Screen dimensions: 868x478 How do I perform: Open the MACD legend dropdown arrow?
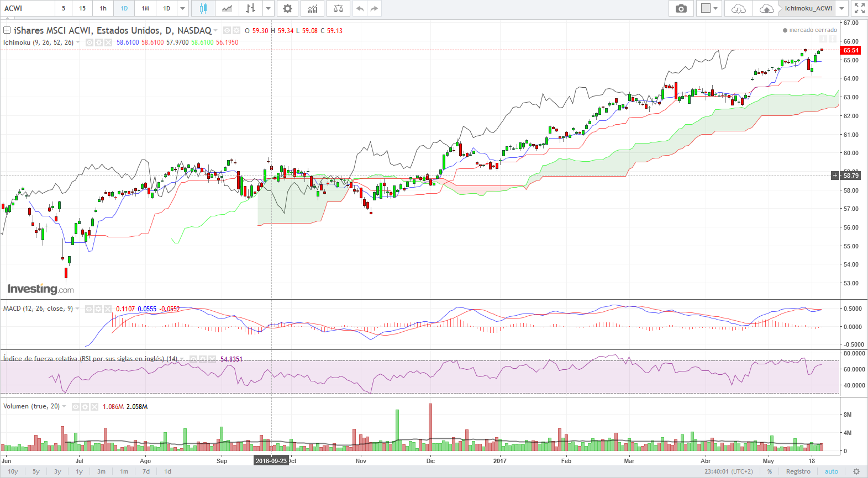tap(77, 309)
